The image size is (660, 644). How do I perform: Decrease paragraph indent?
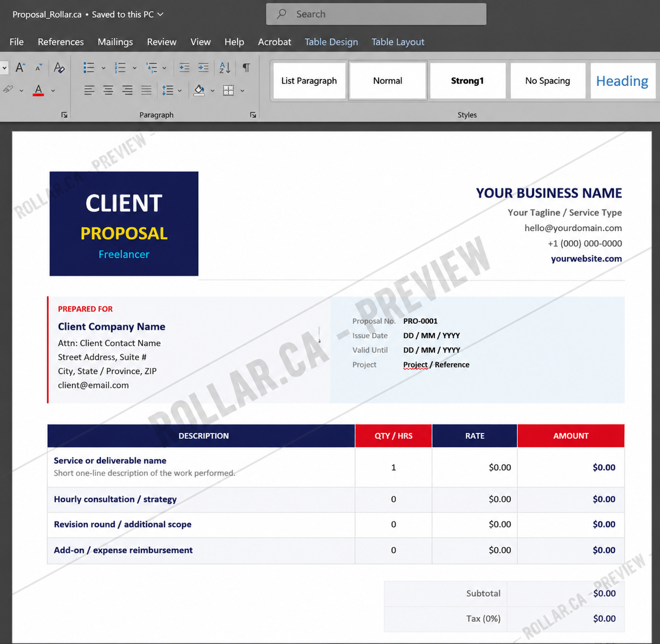184,68
